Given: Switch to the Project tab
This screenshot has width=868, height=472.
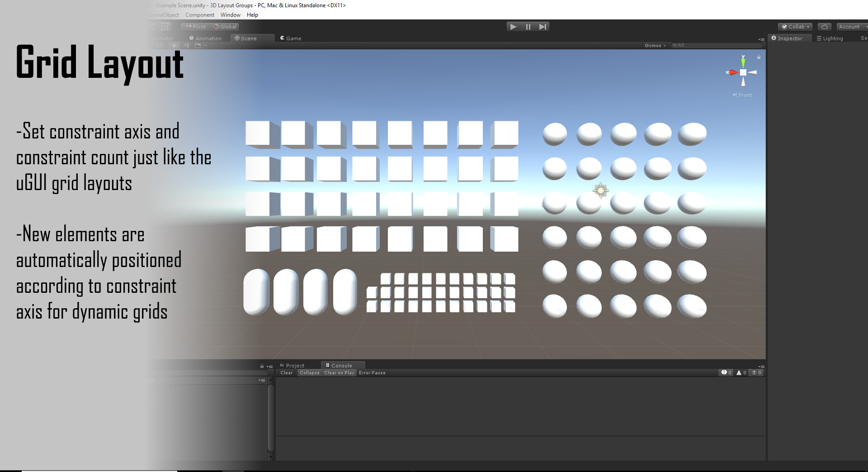Looking at the screenshot, I should tap(292, 366).
